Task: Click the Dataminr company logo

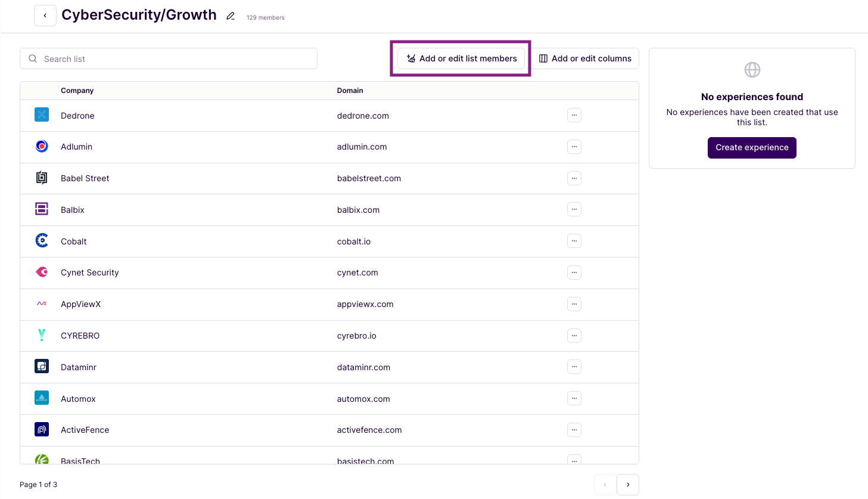Action: pos(42,366)
